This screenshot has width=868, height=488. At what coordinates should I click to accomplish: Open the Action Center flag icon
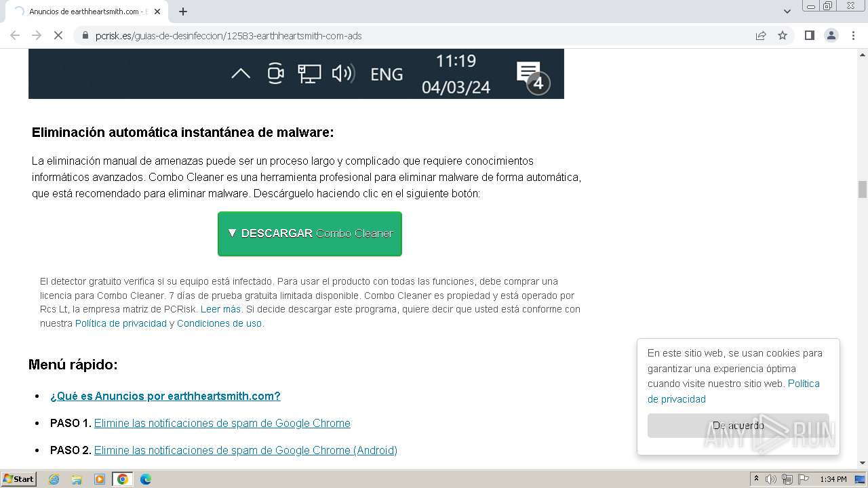click(804, 479)
